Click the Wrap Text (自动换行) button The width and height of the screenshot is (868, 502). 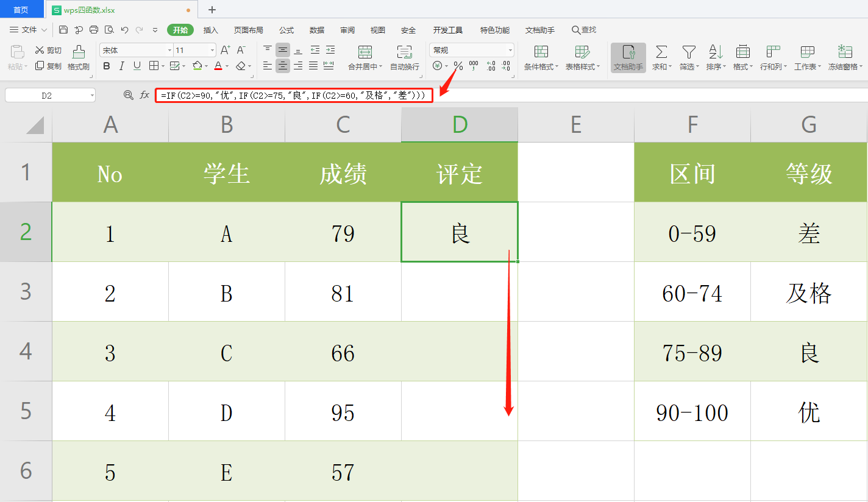pyautogui.click(x=404, y=58)
